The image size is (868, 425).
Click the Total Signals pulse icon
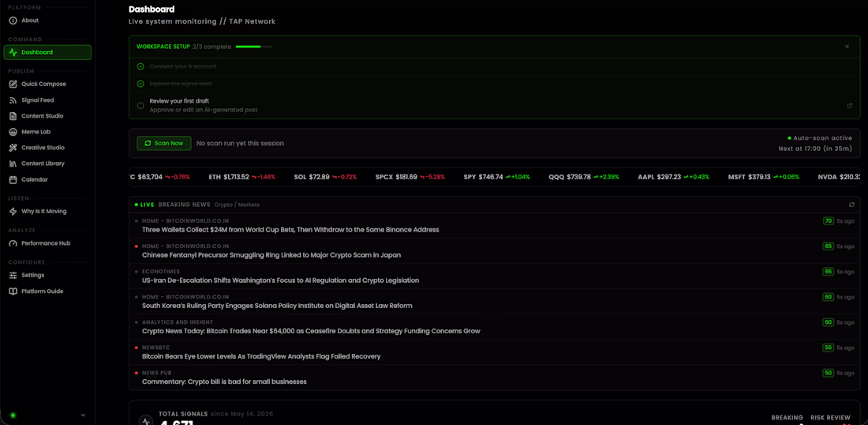tap(146, 421)
